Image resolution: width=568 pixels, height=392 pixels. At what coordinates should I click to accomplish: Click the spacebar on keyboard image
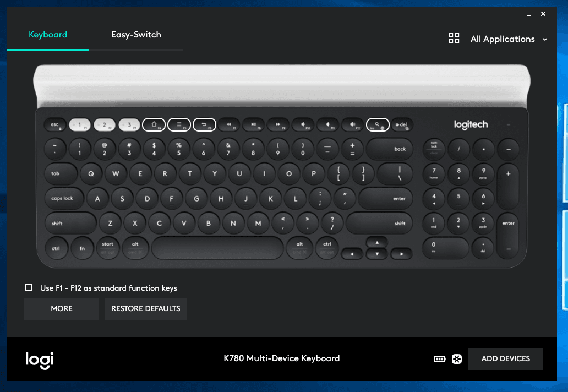(x=217, y=248)
